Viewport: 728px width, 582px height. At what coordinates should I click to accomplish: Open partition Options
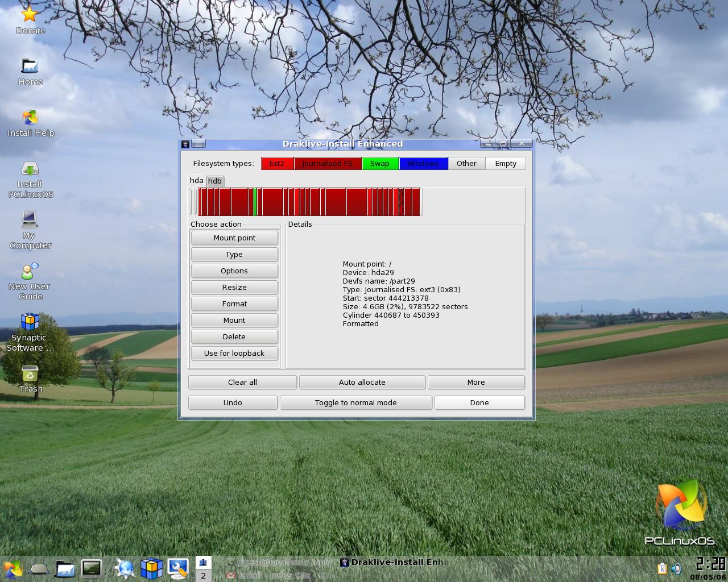(x=234, y=271)
